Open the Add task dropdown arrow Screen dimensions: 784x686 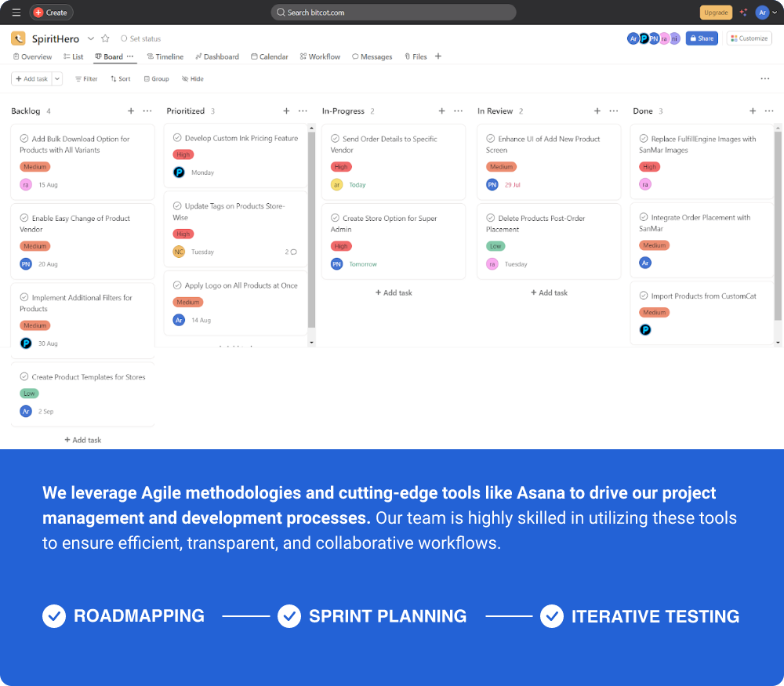click(x=57, y=78)
